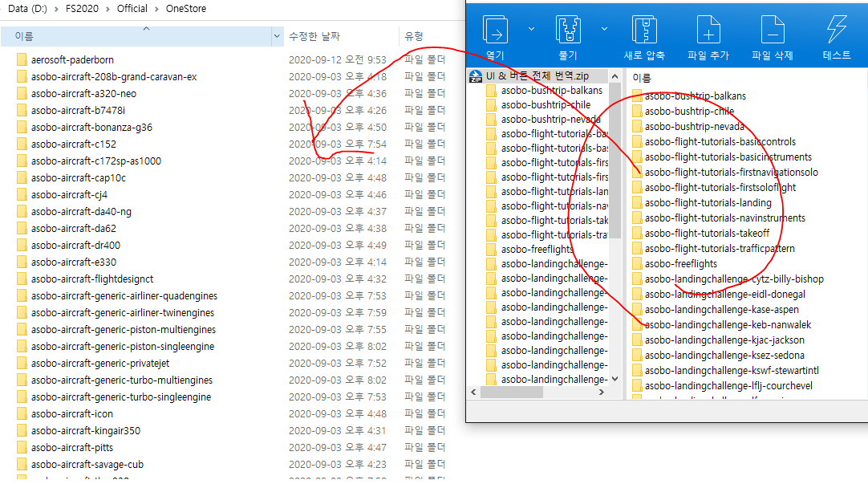Select the asobo-aircraft-da62 folder icon

click(x=22, y=228)
